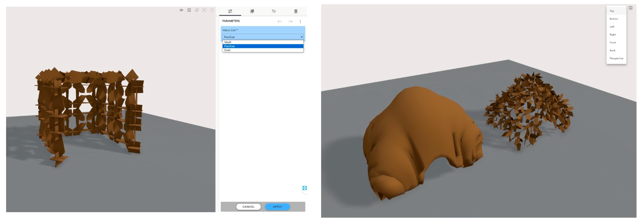Expand the Value List Pavilion dropdown

tap(263, 37)
